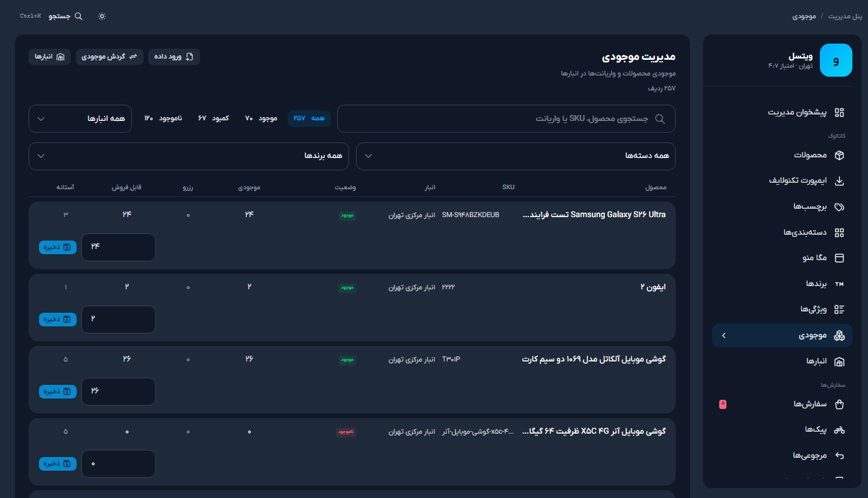The height and width of the screenshot is (498, 868).
Task: Click the انبارها button in header
Action: coord(49,57)
